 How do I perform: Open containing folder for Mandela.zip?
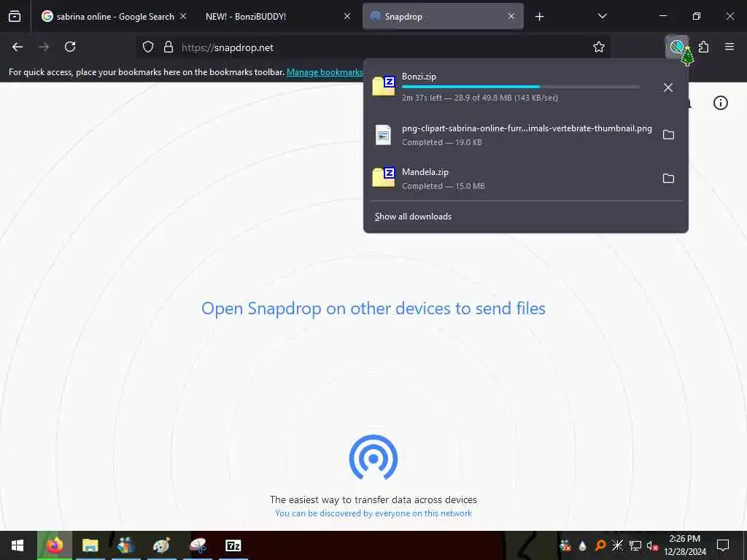click(x=668, y=179)
